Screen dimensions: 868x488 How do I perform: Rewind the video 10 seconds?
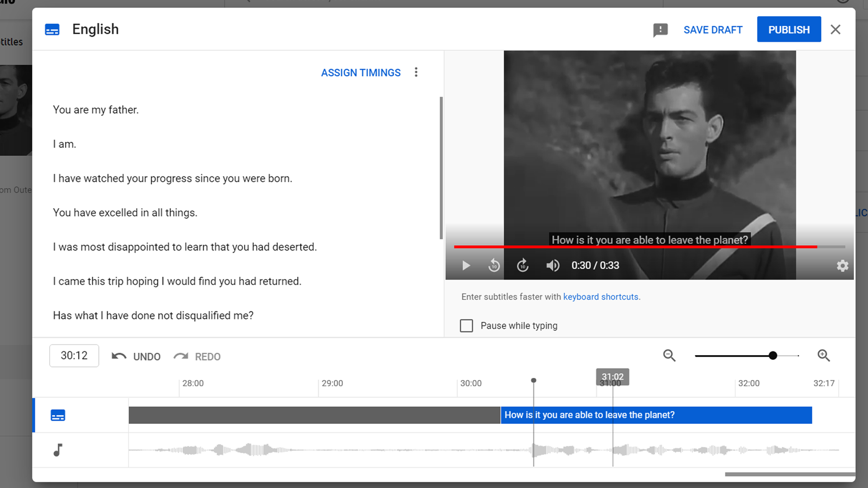pyautogui.click(x=494, y=266)
